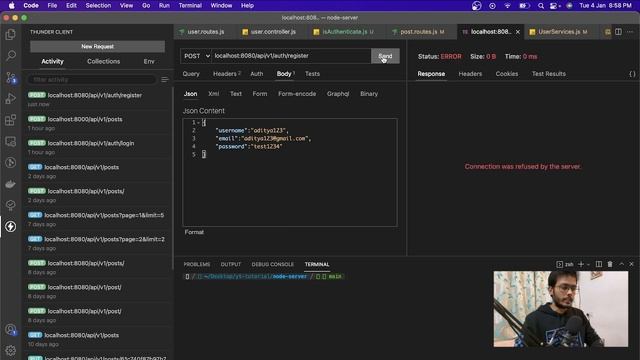Screen dimensions: 640x360
Task: Open the Selection menu
Action: (x=98, y=6)
